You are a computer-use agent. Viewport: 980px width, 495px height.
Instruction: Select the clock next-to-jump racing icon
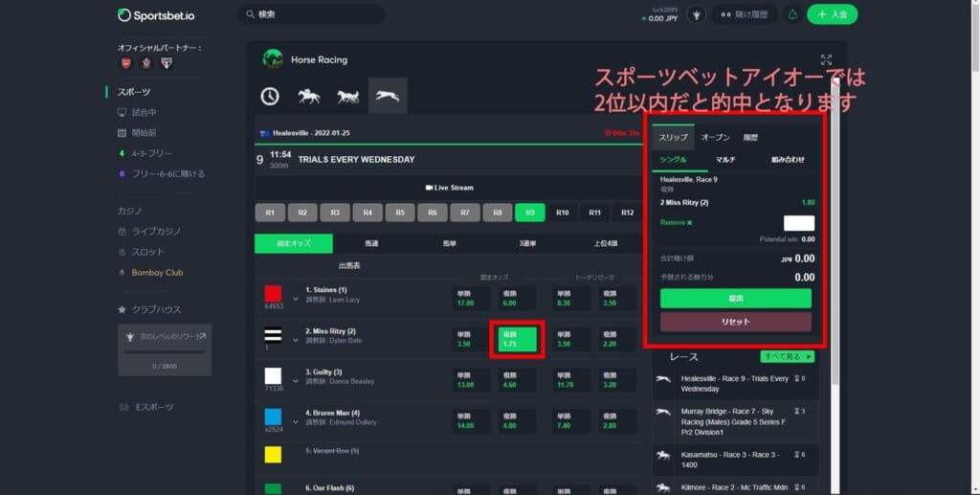270,97
